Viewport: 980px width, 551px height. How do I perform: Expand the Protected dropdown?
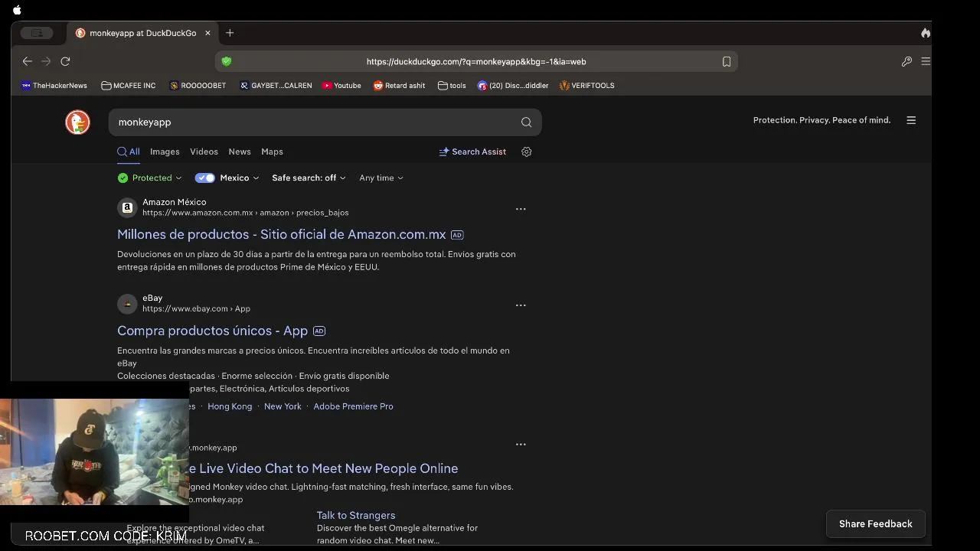coord(150,178)
